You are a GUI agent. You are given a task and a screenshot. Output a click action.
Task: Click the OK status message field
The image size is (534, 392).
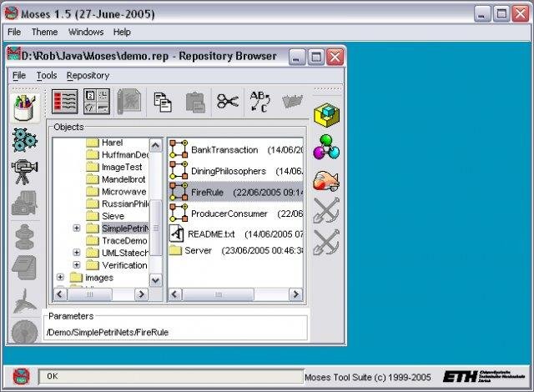[x=170, y=376]
